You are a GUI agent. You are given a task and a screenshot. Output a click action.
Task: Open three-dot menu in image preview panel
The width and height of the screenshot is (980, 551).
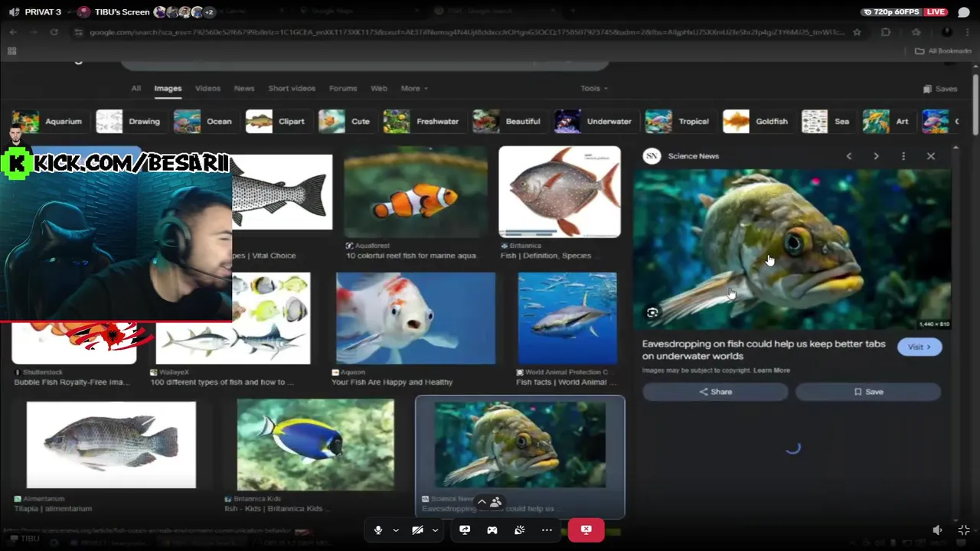click(x=903, y=156)
